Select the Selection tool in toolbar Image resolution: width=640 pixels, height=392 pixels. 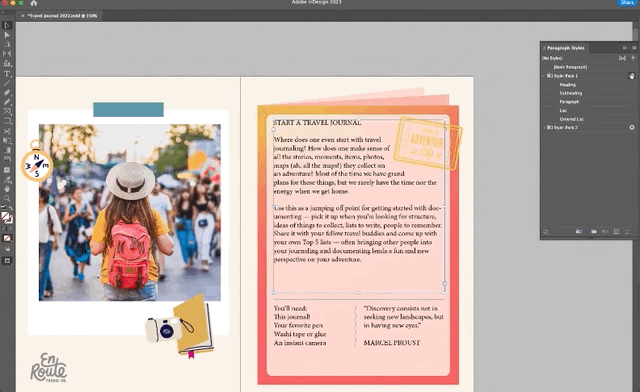[7, 25]
